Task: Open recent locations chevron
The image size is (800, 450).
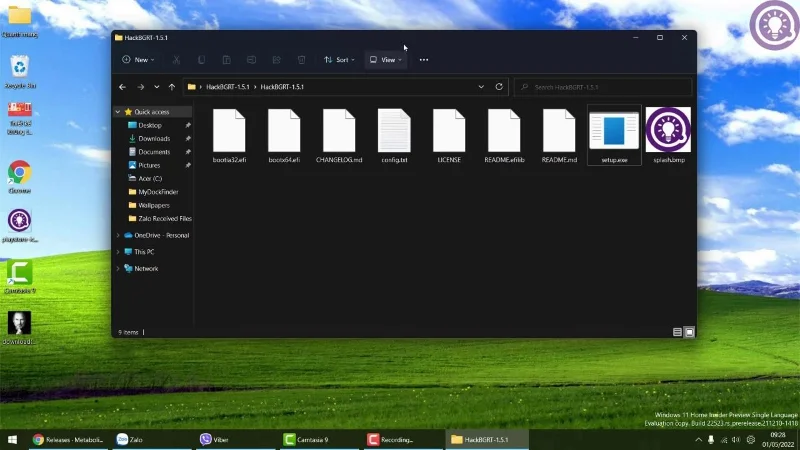Action: 157,87
